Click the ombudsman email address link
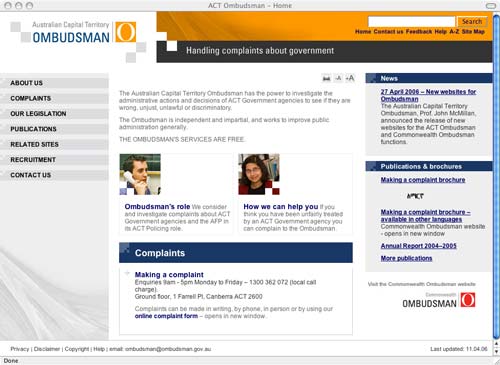 [x=168, y=349]
